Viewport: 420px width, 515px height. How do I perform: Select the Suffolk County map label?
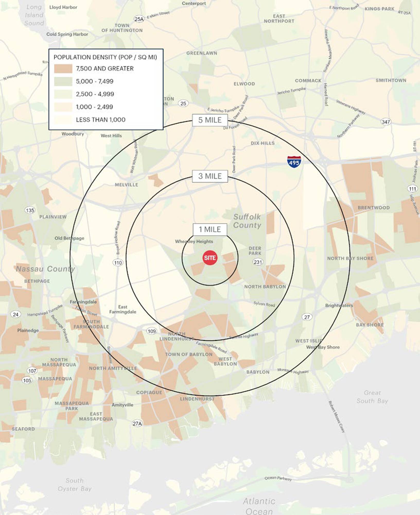(247, 221)
